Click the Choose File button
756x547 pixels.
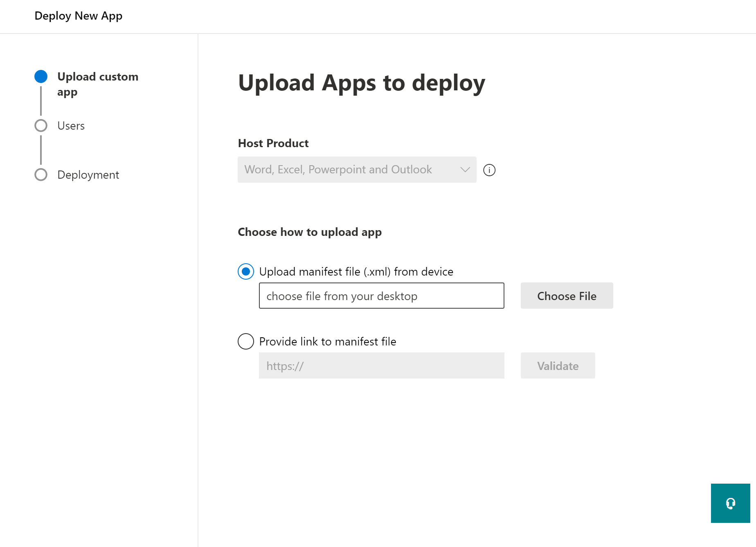point(567,296)
